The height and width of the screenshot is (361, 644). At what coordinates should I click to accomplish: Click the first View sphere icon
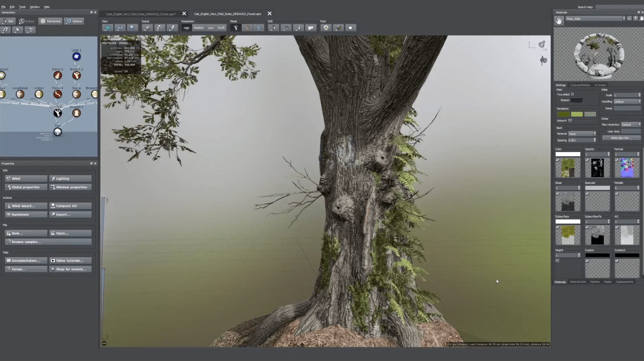point(108,28)
